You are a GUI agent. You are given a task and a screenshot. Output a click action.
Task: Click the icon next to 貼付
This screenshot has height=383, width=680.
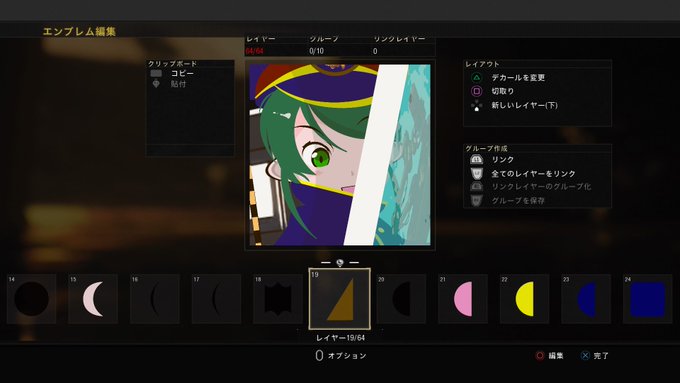(156, 84)
